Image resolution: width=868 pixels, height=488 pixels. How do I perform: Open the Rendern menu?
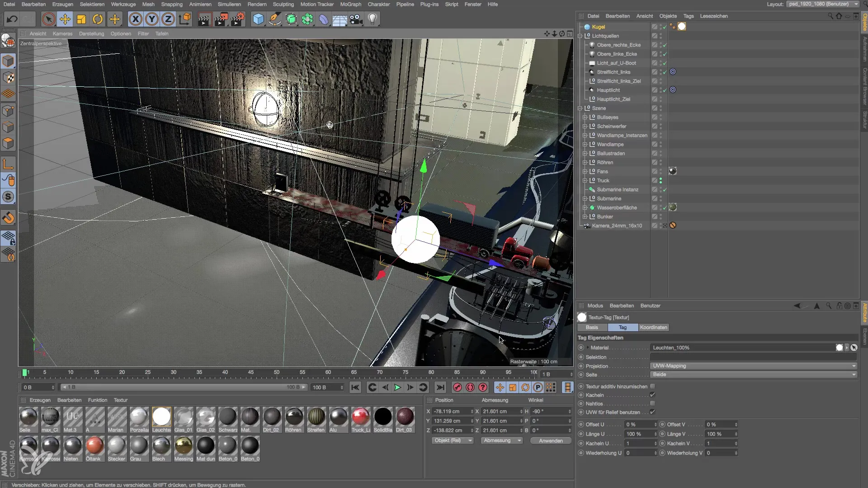click(257, 4)
